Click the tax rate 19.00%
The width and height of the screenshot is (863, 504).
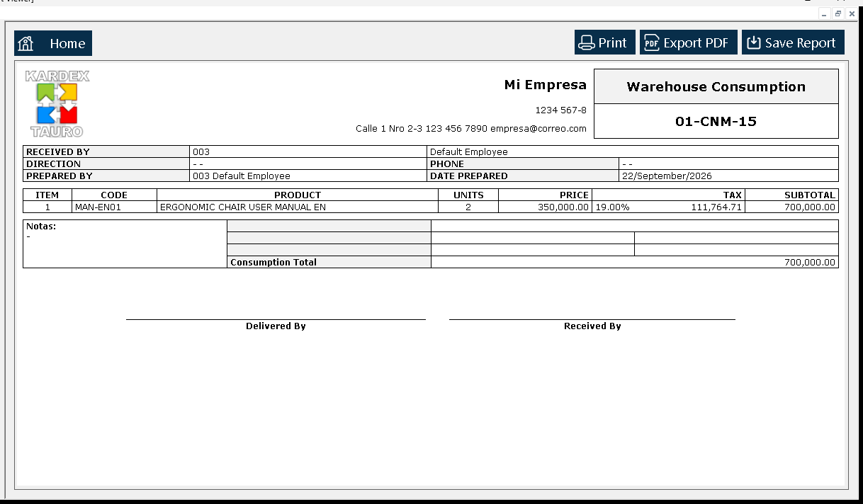(612, 207)
